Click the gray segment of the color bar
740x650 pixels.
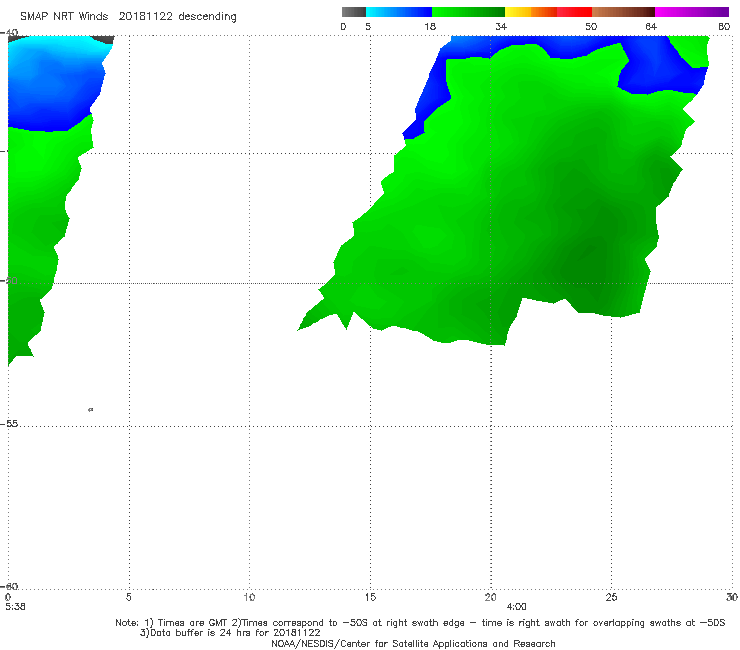[x=353, y=12]
